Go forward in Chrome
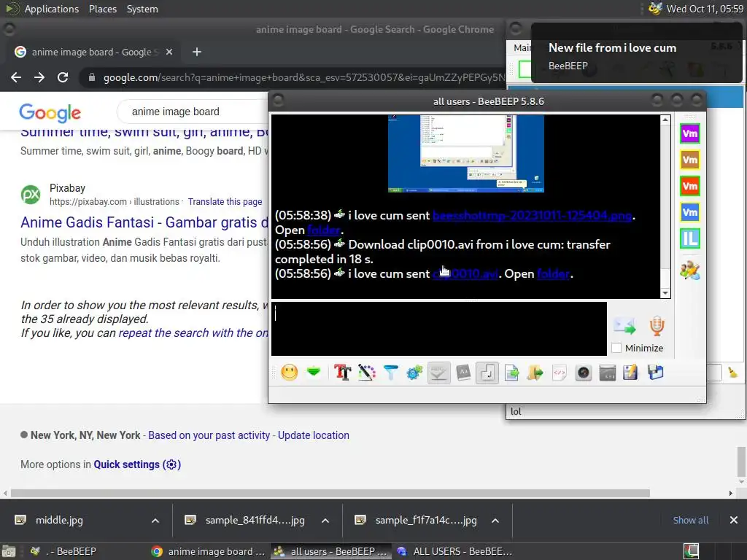 point(39,77)
